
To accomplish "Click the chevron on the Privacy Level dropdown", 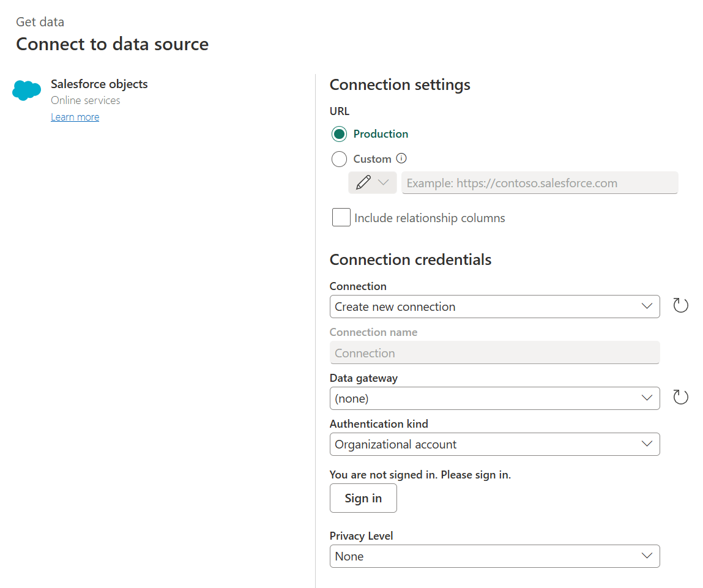I will pyautogui.click(x=647, y=556).
